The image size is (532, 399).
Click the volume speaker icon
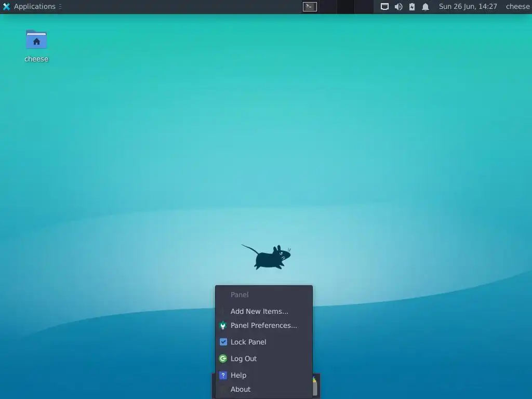[x=398, y=6]
